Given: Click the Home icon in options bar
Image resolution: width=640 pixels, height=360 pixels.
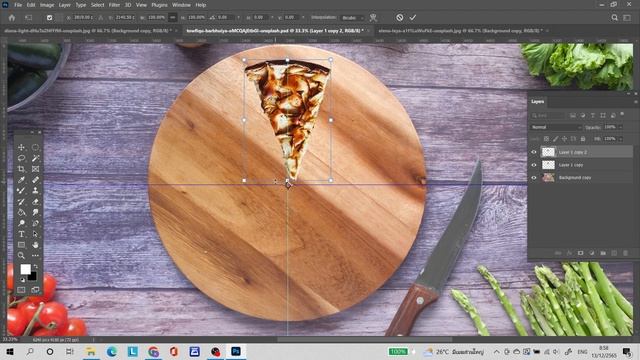Looking at the screenshot, I should [11, 18].
